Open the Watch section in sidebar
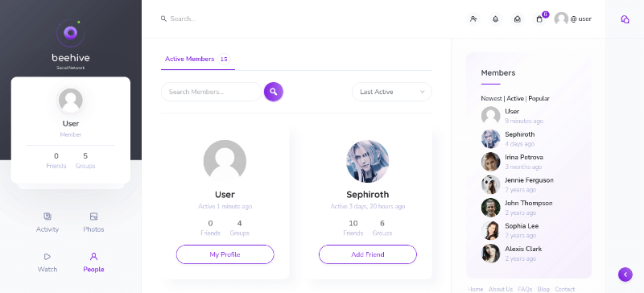This screenshot has width=644, height=293. tap(47, 263)
